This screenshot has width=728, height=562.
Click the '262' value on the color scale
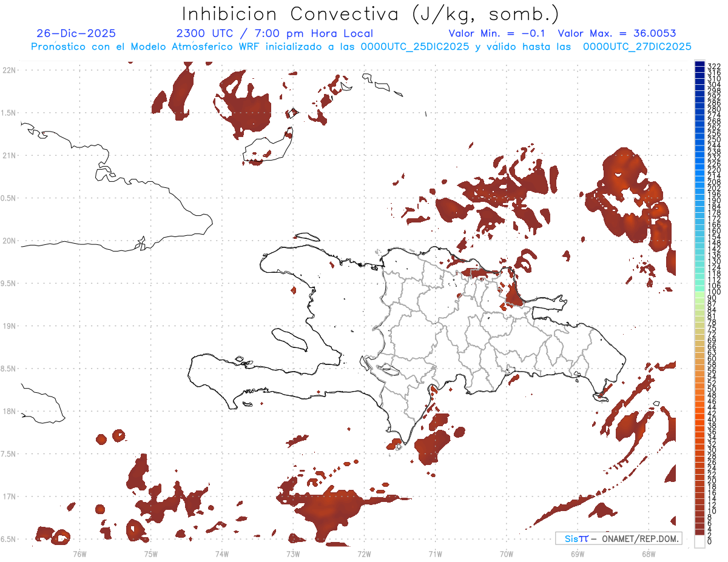(x=714, y=127)
